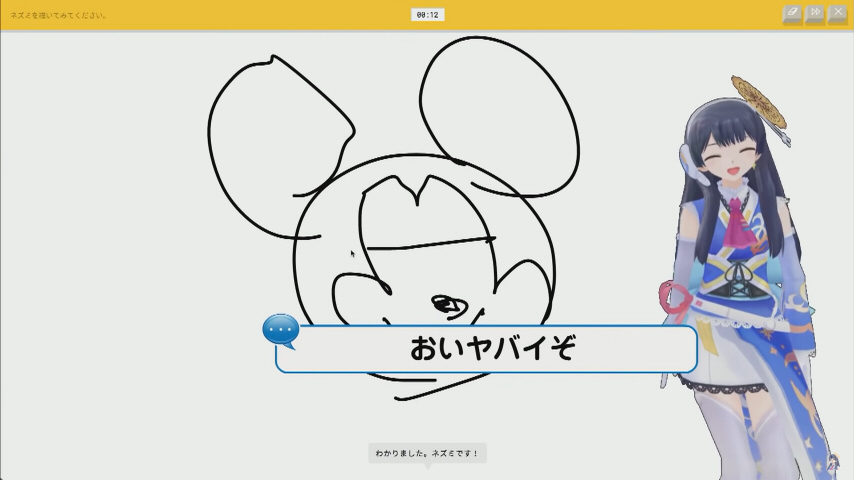This screenshot has height=480, width=854.
Task: Click the heart-shaped hairline on the drawn mouse
Action: pyautogui.click(x=420, y=188)
